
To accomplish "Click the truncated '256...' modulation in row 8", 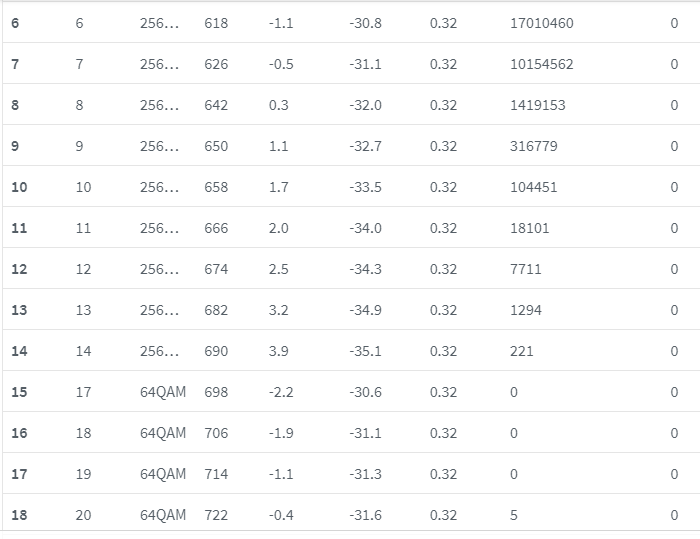I will point(159,105).
